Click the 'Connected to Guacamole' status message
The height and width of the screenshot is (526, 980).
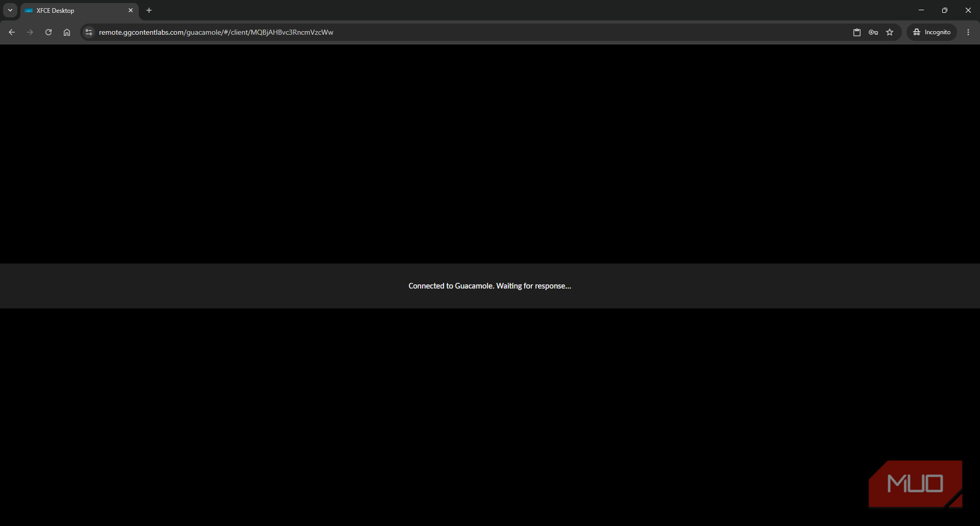point(490,286)
